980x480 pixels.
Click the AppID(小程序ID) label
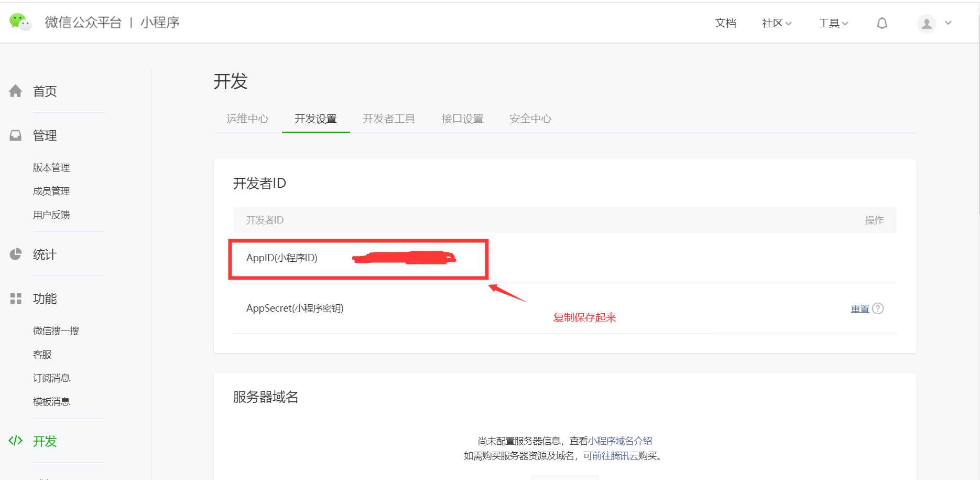pyautogui.click(x=282, y=258)
